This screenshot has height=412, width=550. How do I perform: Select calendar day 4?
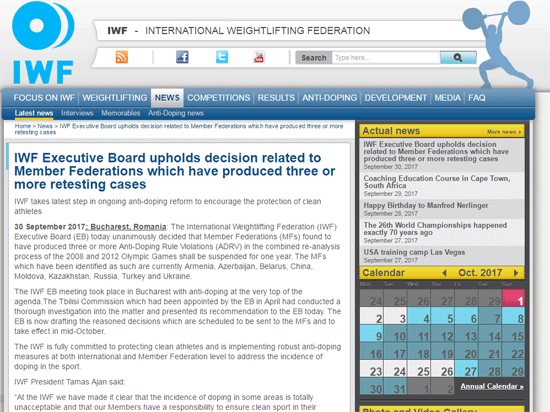coord(419,316)
